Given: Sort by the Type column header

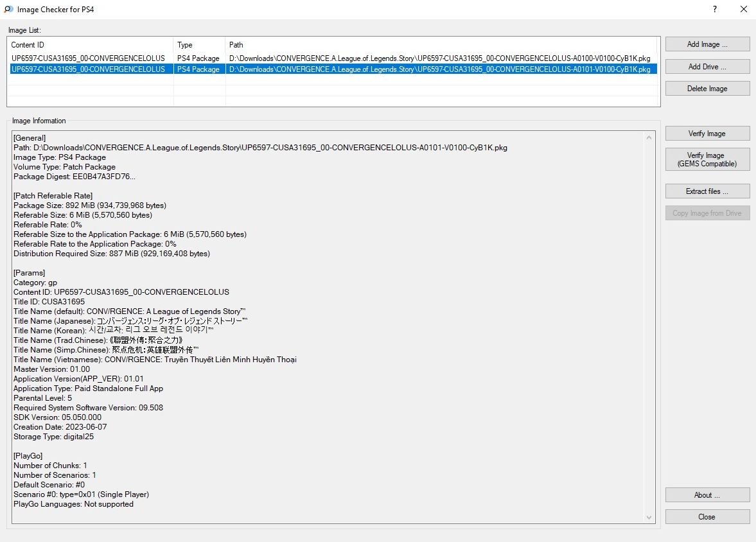Looking at the screenshot, I should 200,45.
